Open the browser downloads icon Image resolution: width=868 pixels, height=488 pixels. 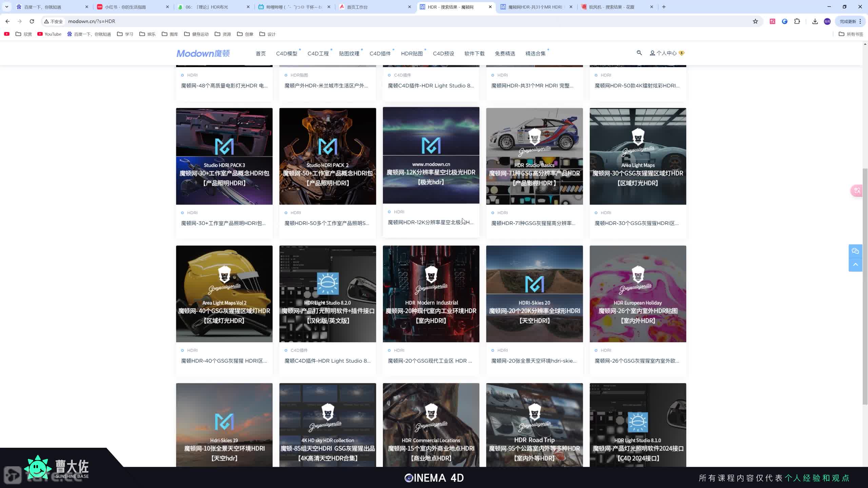pyautogui.click(x=815, y=21)
